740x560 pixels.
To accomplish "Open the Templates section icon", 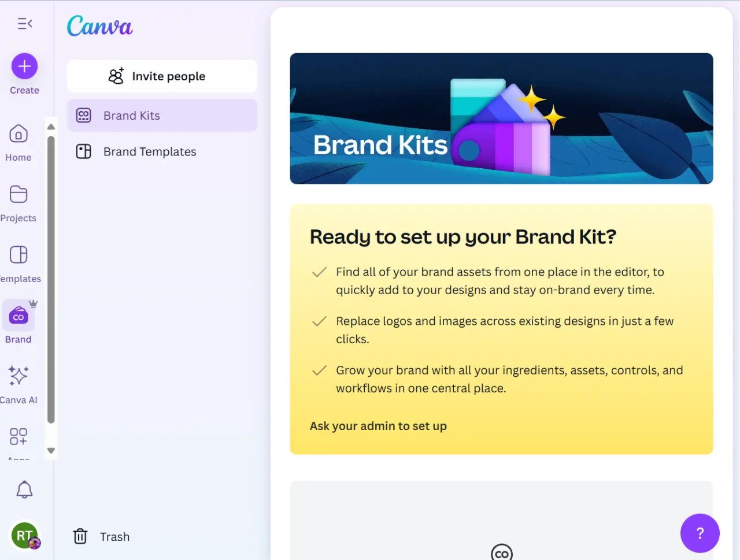I will [x=18, y=255].
